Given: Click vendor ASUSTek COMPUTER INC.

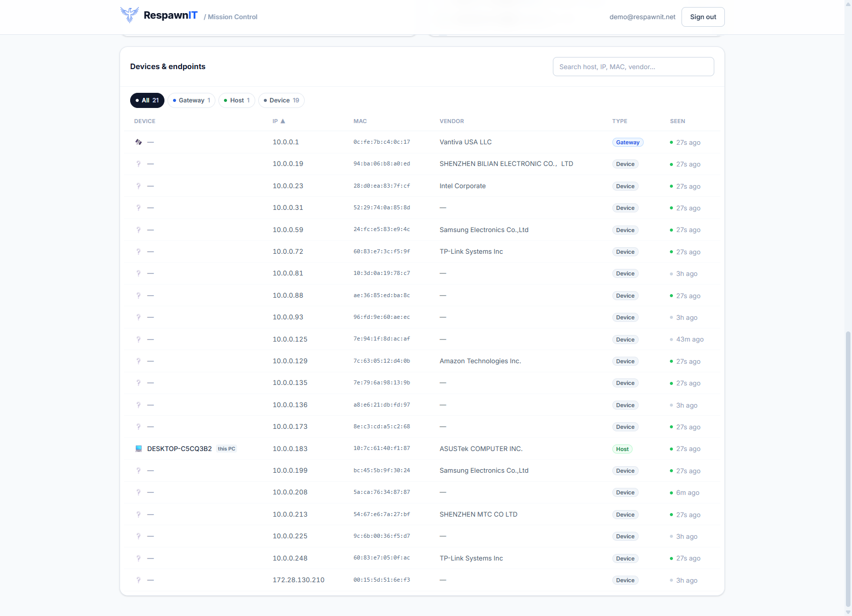Looking at the screenshot, I should [x=481, y=449].
